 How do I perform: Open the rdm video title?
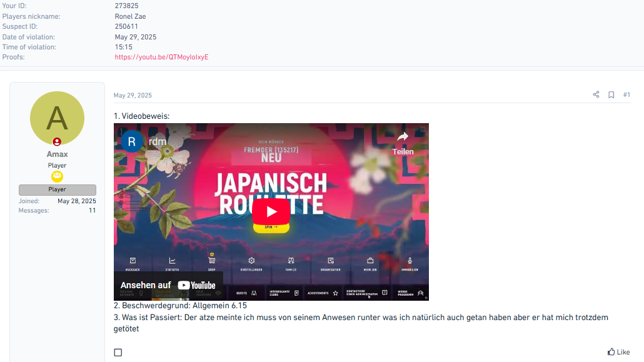[x=158, y=142]
